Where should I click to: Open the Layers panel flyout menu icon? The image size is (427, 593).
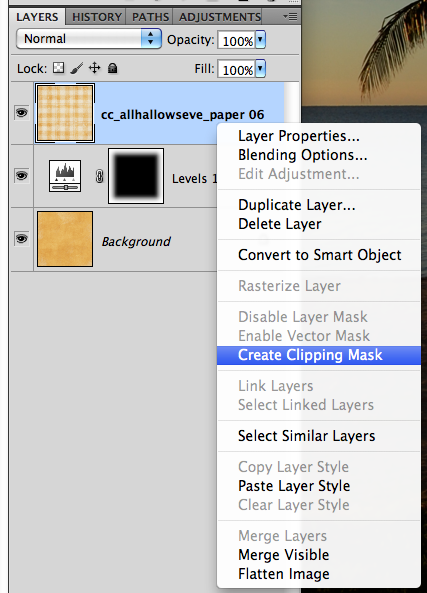(x=290, y=17)
